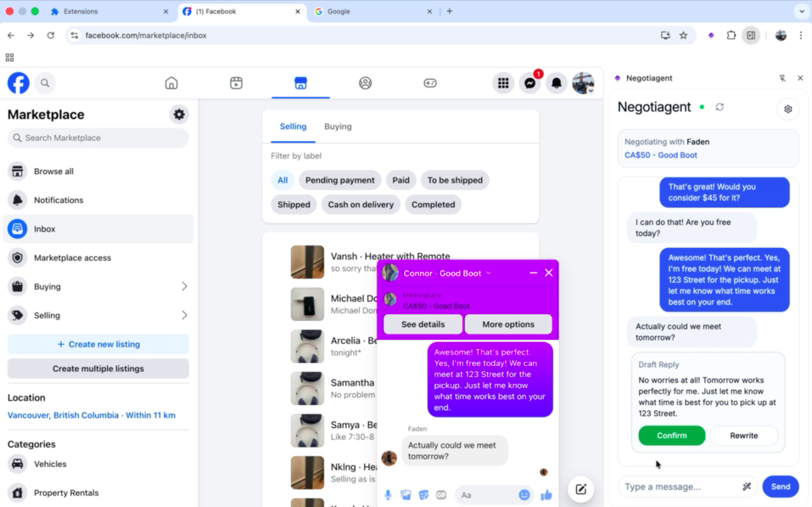Open Marketplace access in sidebar
Image resolution: width=812 pixels, height=507 pixels.
click(98, 257)
